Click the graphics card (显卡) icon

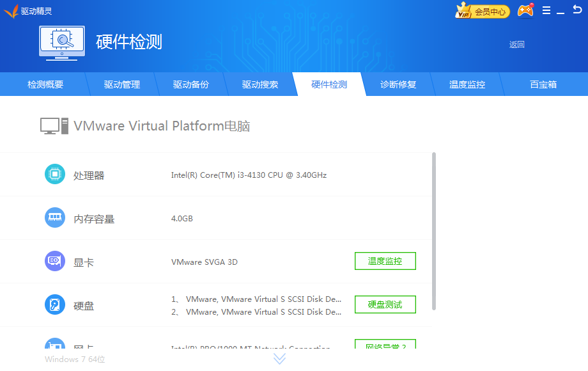click(55, 262)
